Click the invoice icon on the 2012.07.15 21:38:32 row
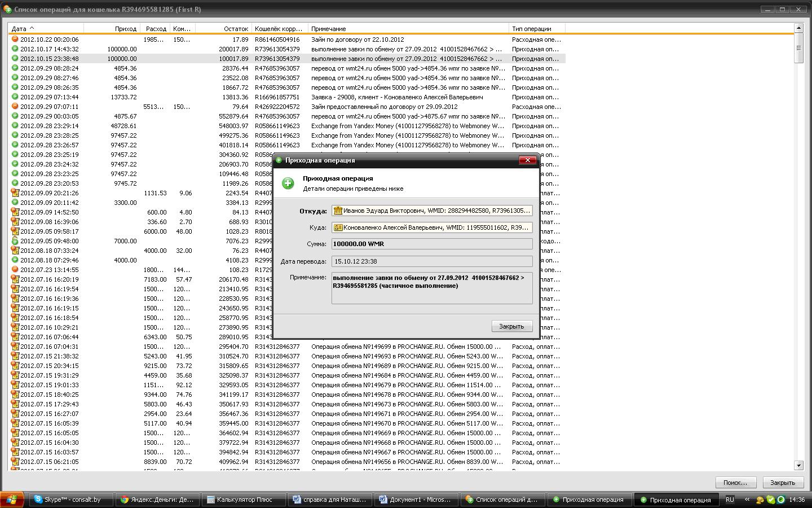 (x=15, y=356)
